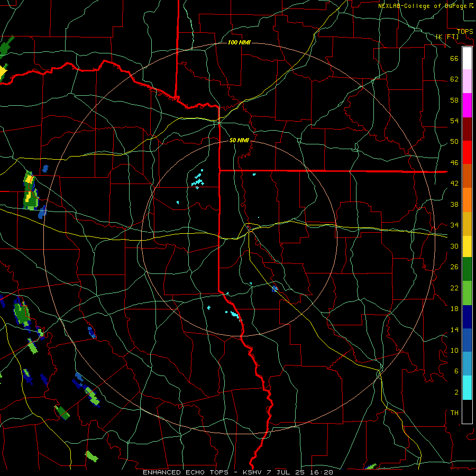Screen dimensions: 476x476
Task: Click the TOPS legend title
Action: tap(465, 32)
